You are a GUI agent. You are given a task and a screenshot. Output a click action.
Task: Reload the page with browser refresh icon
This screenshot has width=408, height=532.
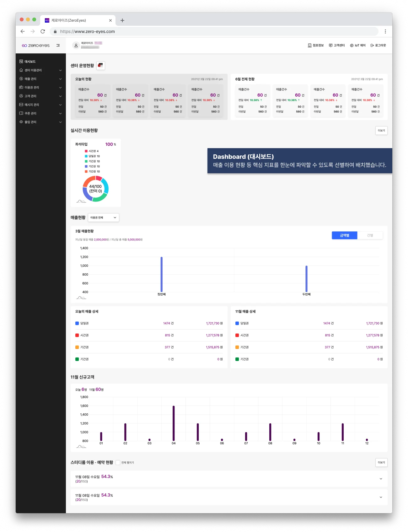[43, 31]
